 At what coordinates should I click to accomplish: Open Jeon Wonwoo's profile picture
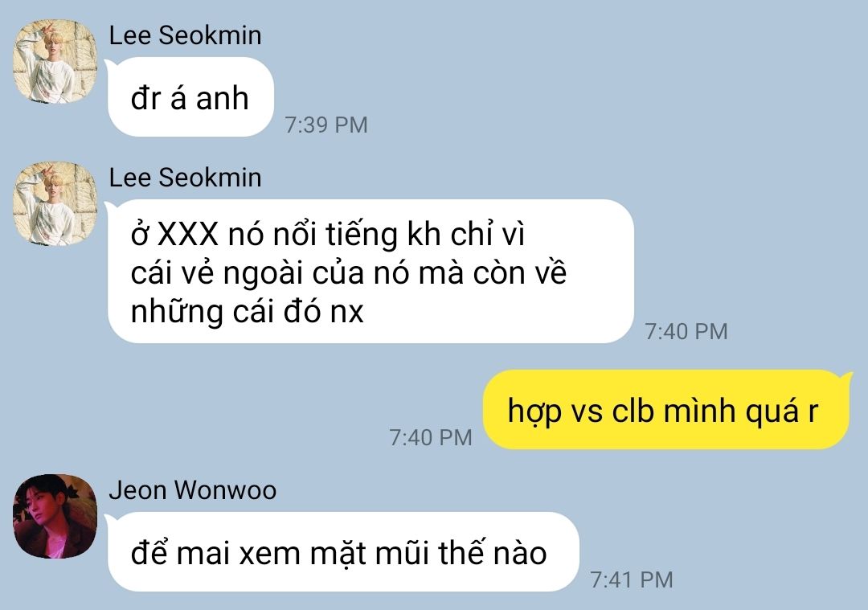coord(55,516)
